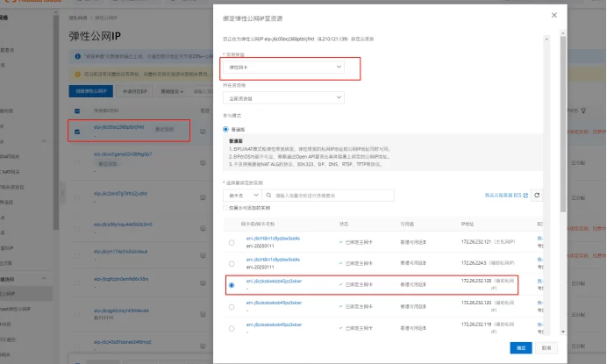
Task: Open the resource group dropdown showing 全部资源组
Action: click(x=283, y=98)
